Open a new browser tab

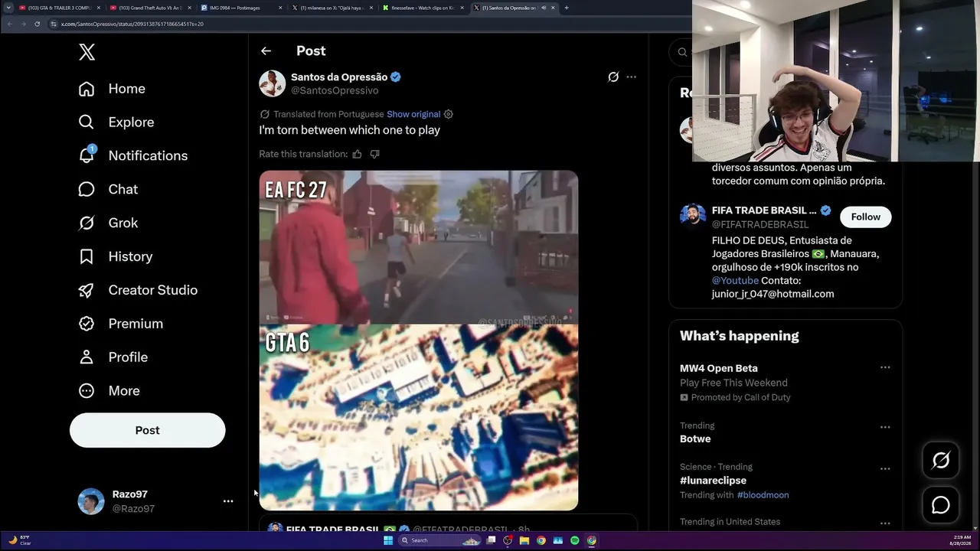(x=567, y=8)
